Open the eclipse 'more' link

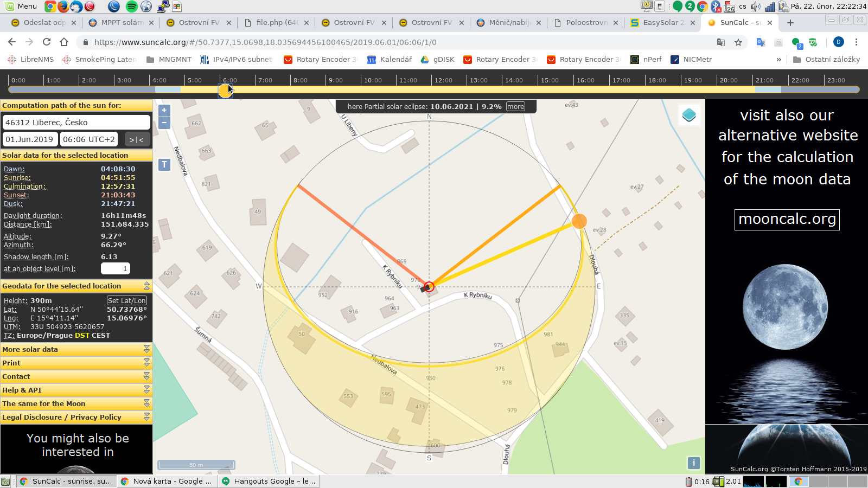[515, 107]
